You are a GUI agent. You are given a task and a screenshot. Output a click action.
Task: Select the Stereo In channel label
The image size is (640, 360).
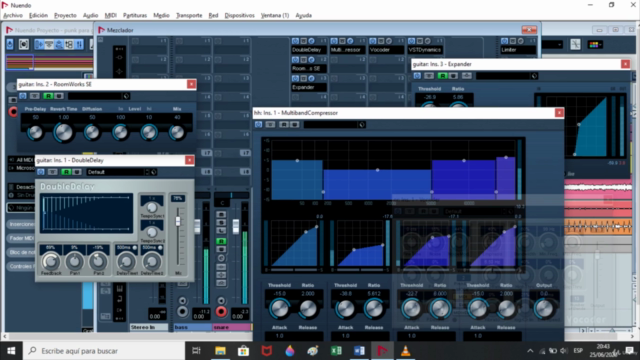click(149, 327)
